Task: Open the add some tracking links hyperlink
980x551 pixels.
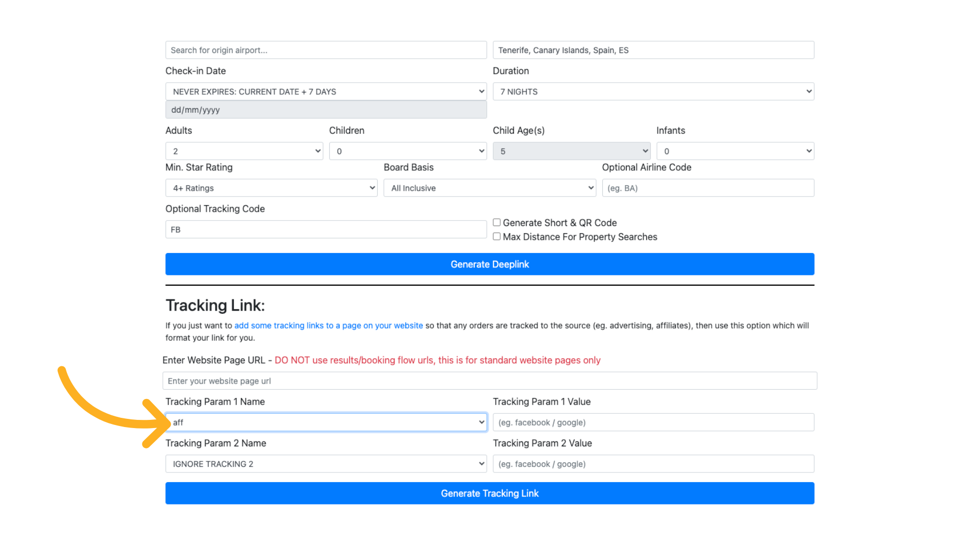Action: (328, 325)
